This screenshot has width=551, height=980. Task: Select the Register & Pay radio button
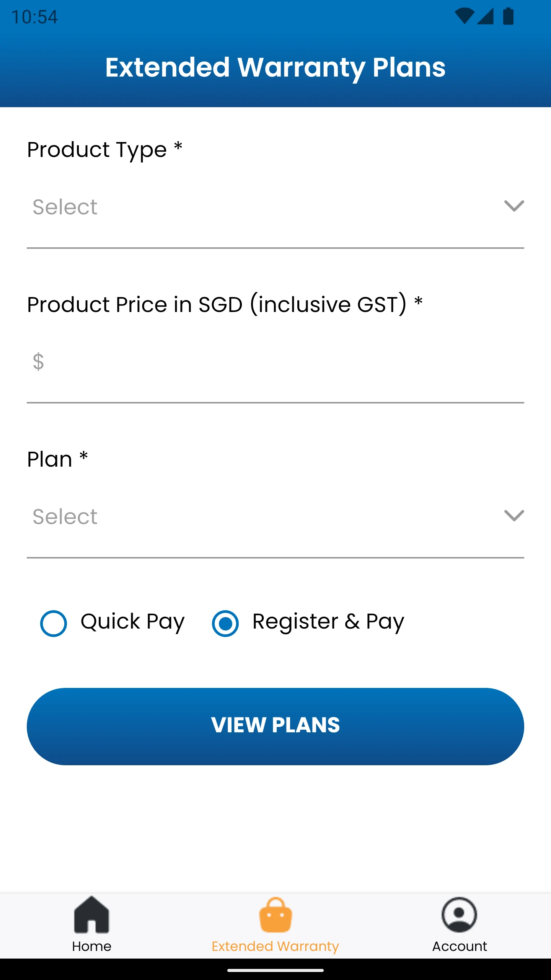[x=225, y=623]
